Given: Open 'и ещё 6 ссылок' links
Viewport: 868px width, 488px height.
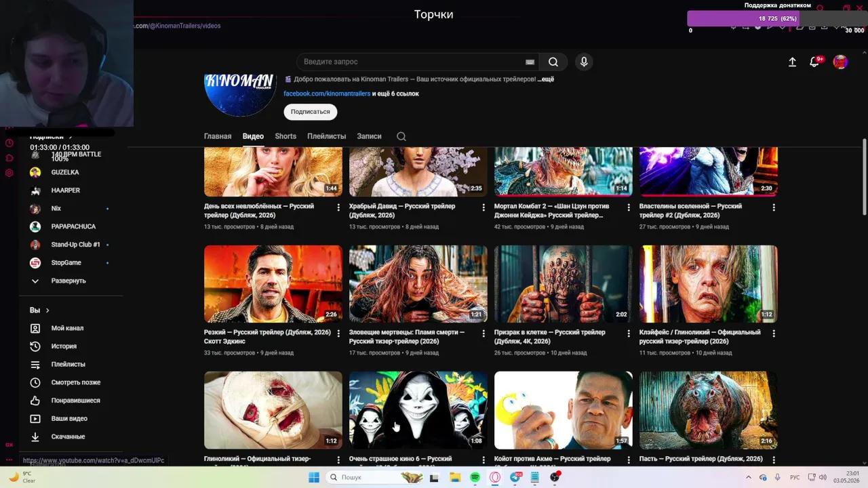Looking at the screenshot, I should pos(395,94).
